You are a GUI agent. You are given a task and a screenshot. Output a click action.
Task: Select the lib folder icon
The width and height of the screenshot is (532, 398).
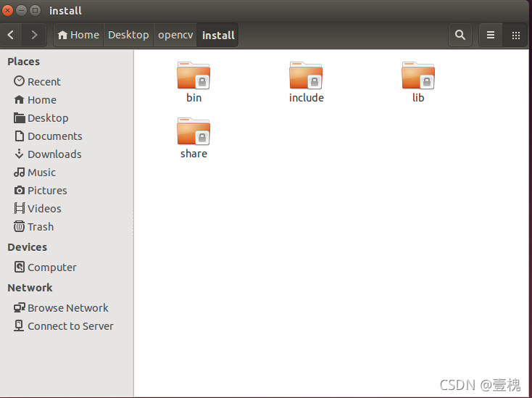(x=418, y=75)
